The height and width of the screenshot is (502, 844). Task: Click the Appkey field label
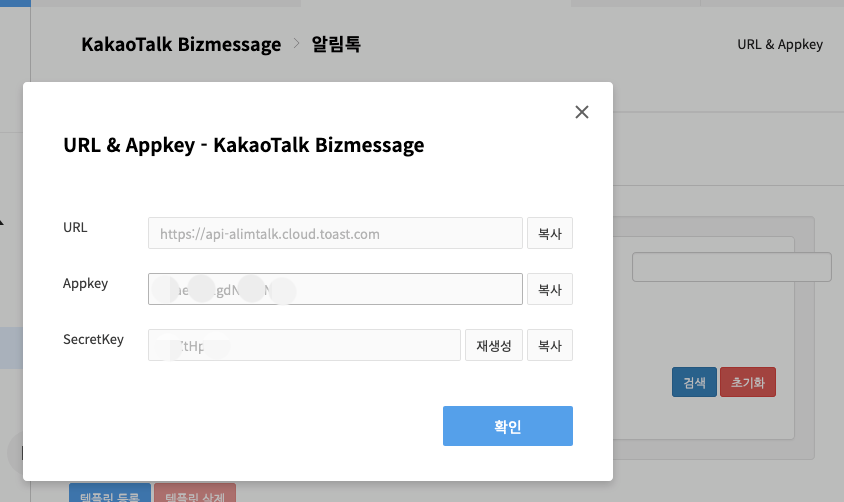tap(85, 284)
